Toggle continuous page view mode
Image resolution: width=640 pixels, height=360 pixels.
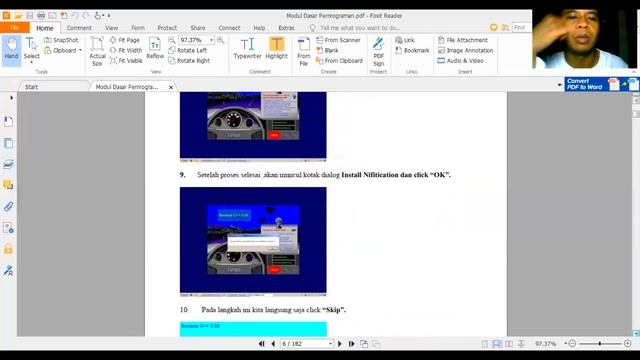(x=496, y=344)
